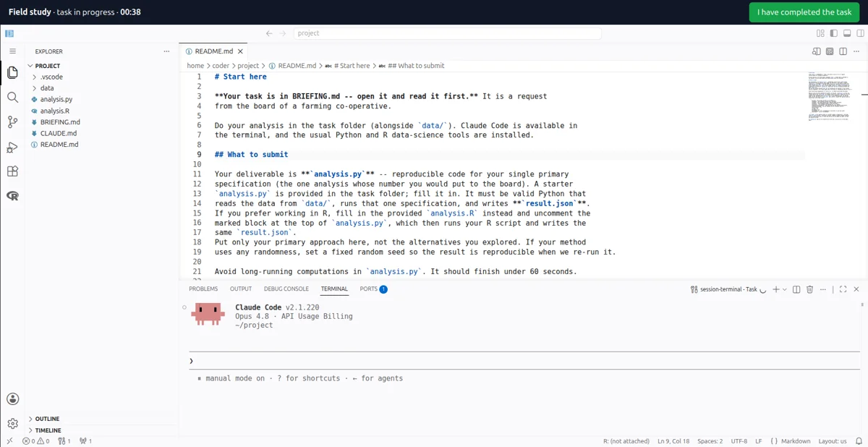Maximize the terminal panel size
The image size is (868, 447).
click(x=843, y=289)
